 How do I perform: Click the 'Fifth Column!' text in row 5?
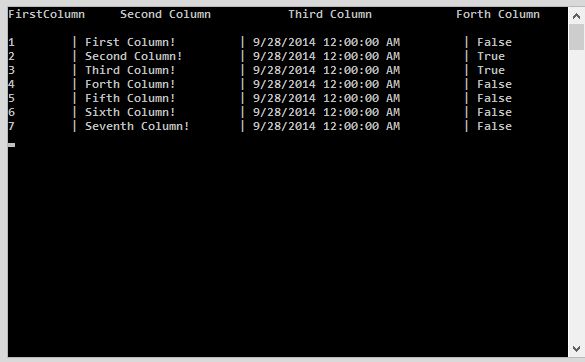click(x=130, y=98)
